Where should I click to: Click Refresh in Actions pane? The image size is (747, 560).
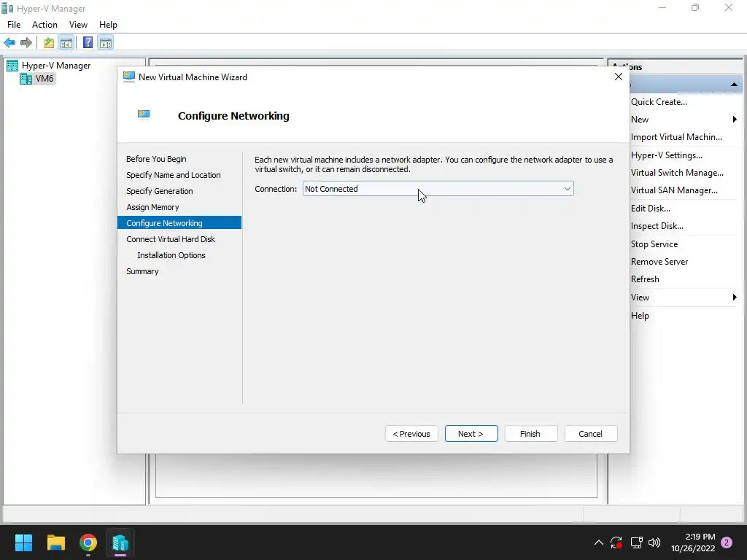(645, 279)
